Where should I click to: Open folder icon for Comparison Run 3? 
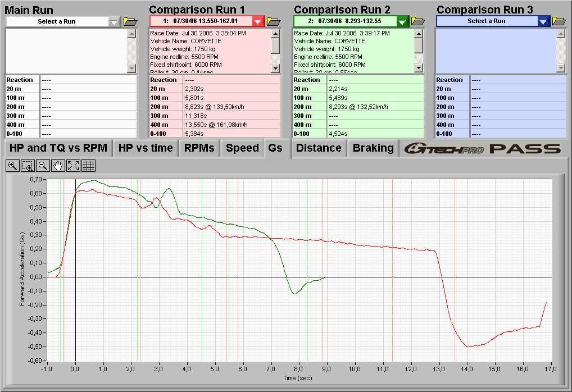tap(559, 21)
